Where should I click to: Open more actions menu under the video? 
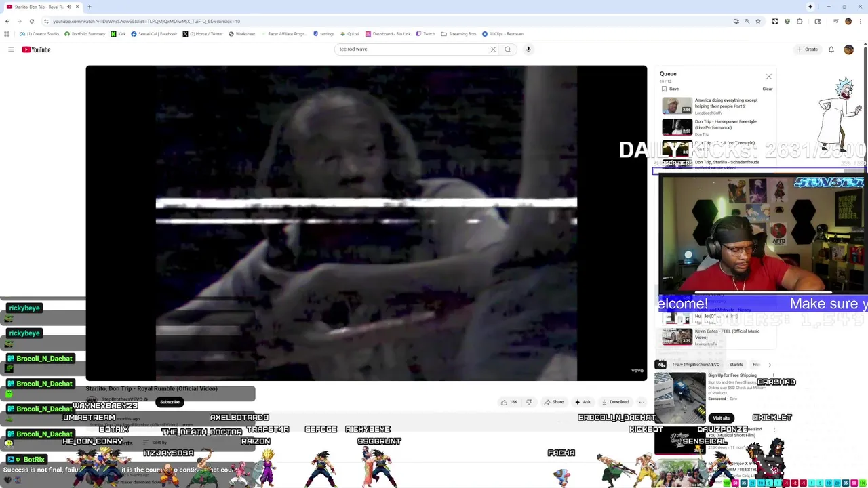tap(642, 402)
